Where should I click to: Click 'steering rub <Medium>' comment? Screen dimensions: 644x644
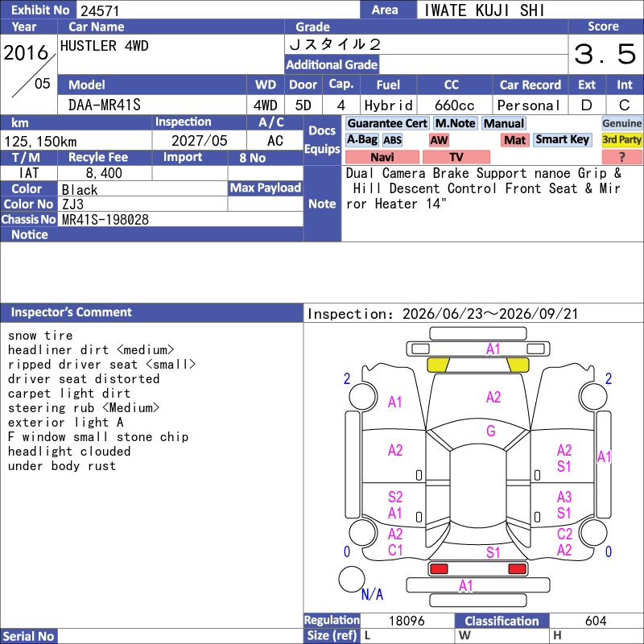pos(84,408)
